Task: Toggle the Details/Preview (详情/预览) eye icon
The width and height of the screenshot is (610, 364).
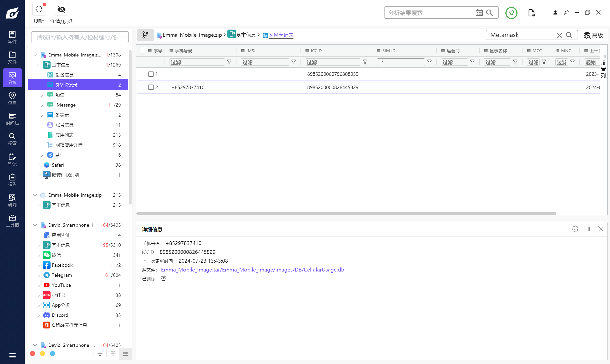Action: tap(61, 10)
